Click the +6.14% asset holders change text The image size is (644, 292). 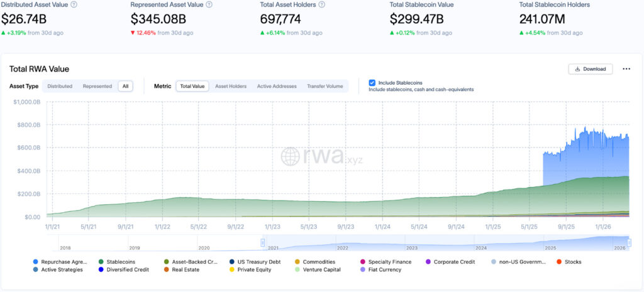click(275, 33)
